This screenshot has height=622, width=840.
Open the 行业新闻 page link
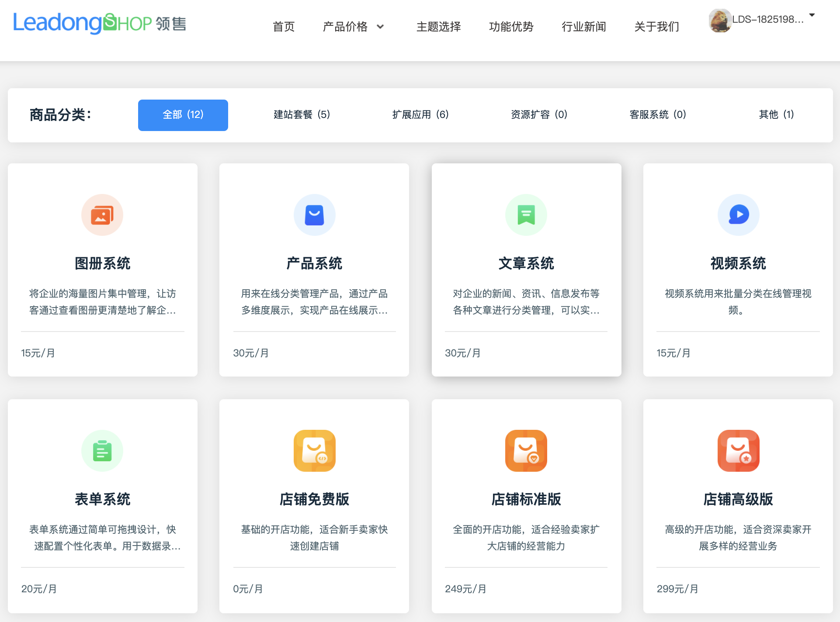[584, 27]
